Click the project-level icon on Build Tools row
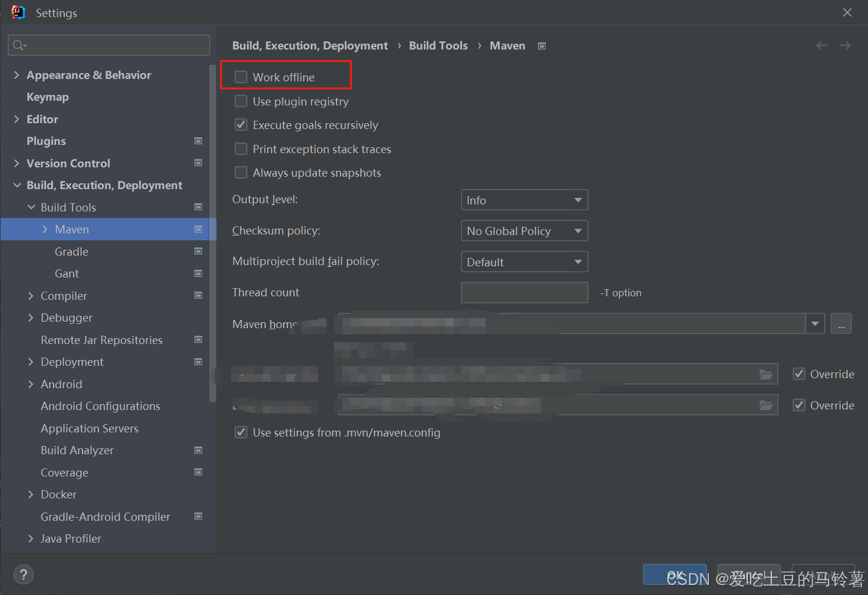868x595 pixels. pyautogui.click(x=199, y=207)
